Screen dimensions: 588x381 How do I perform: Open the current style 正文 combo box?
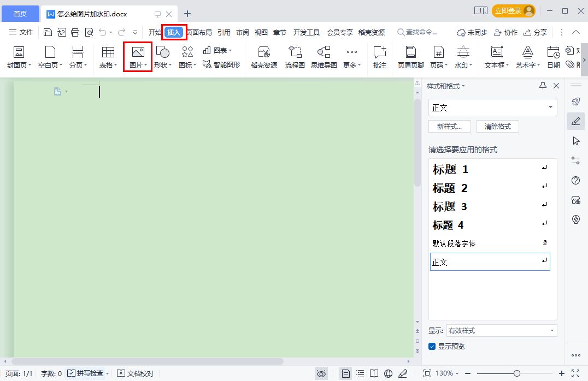[493, 108]
